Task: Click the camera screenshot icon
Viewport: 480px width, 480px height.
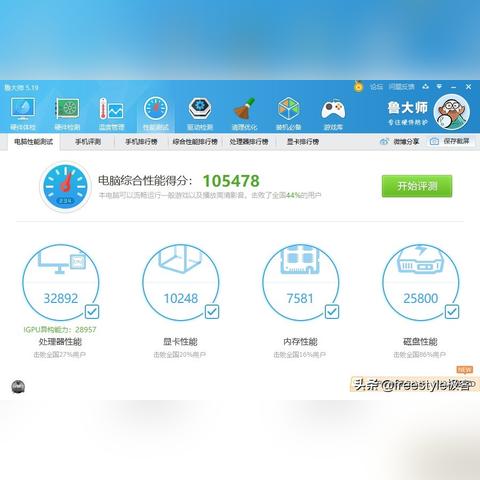Action: click(434, 142)
